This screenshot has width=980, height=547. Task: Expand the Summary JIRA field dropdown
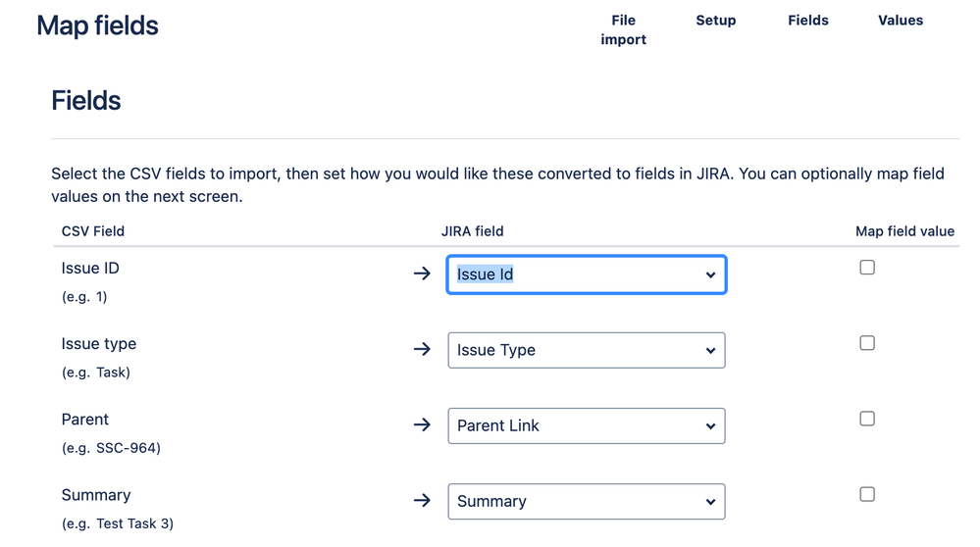(x=587, y=501)
